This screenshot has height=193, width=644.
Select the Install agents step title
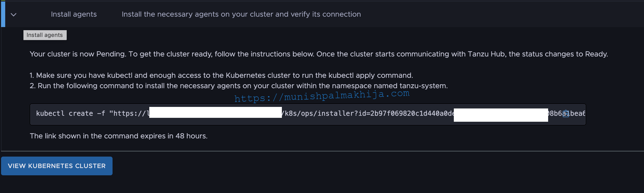tap(74, 14)
